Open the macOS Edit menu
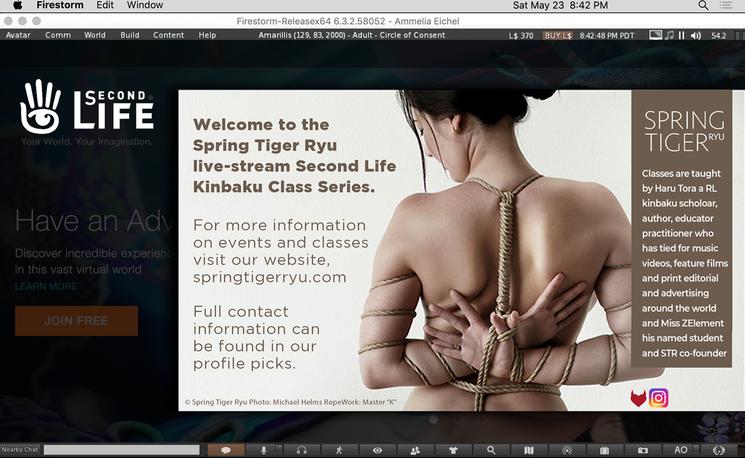 (x=105, y=5)
